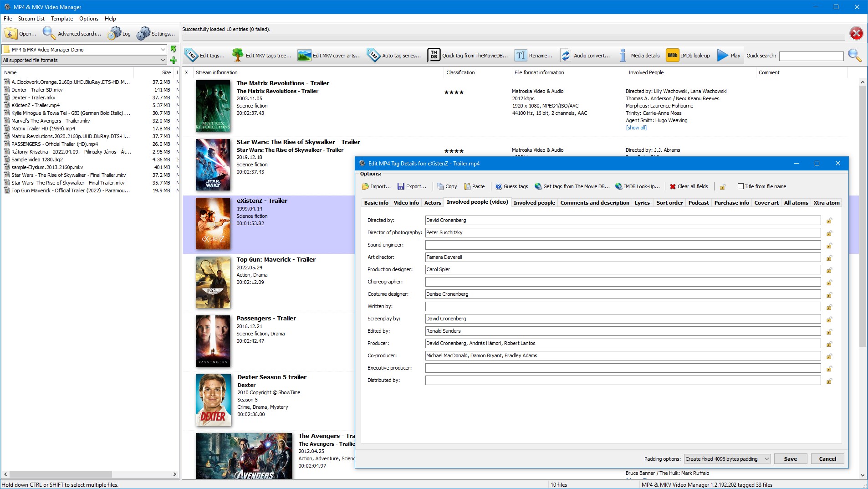Open the File menu

(8, 19)
